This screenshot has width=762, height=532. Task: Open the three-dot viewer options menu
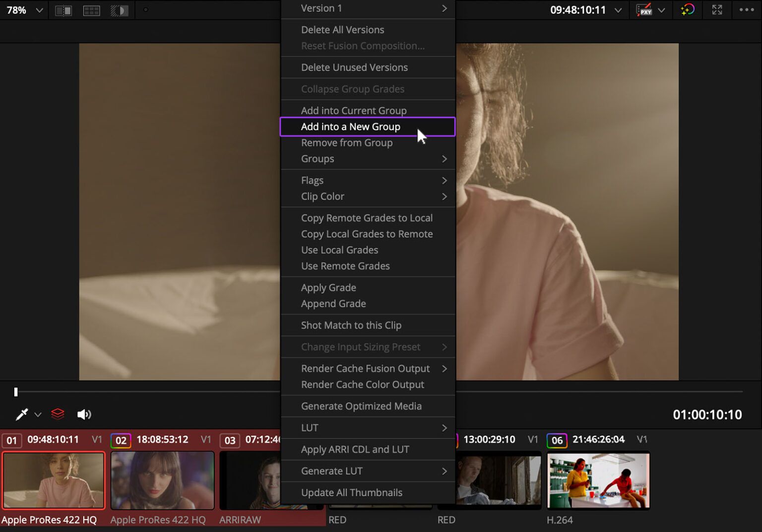[x=746, y=10]
